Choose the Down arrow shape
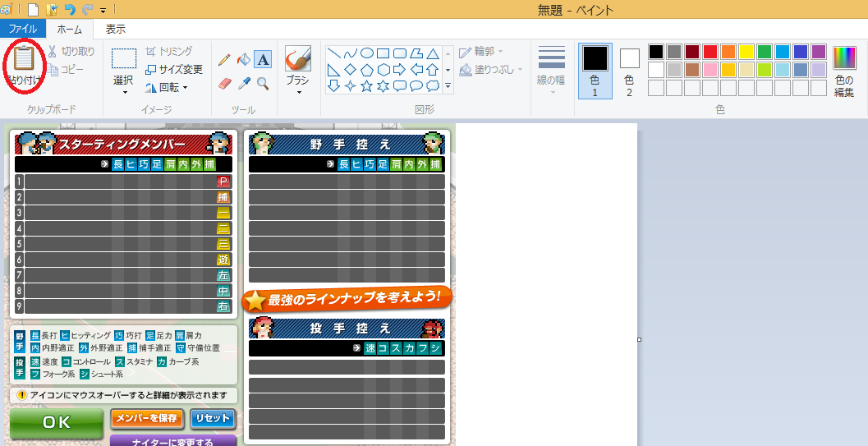This screenshot has width=868, height=446. 333,85
